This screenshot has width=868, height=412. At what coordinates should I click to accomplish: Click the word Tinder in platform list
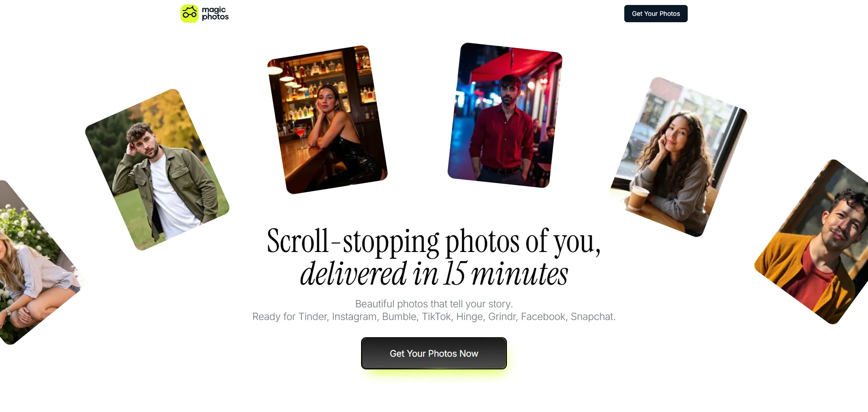[313, 316]
